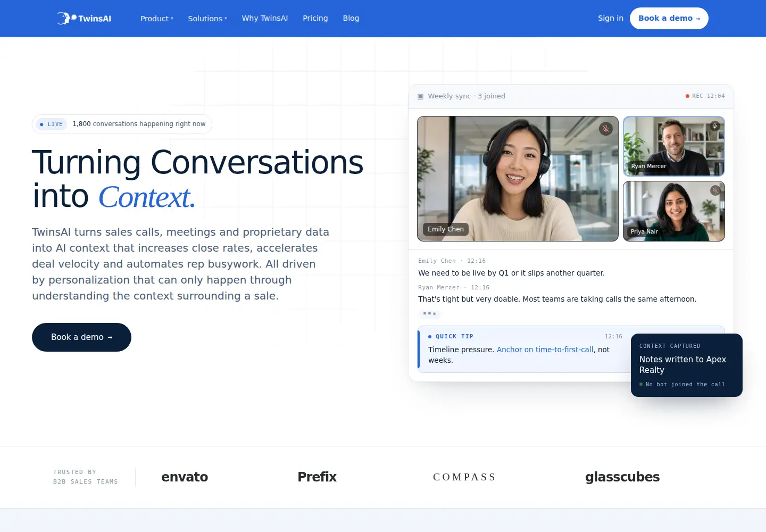766x532 pixels.
Task: Click the Sign in link
Action: (x=611, y=18)
